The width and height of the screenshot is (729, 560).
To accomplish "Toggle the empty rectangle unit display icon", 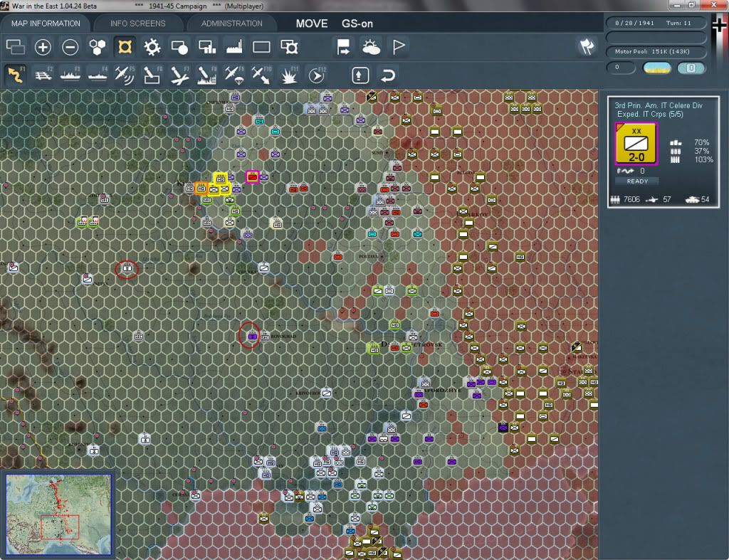I will pyautogui.click(x=261, y=47).
